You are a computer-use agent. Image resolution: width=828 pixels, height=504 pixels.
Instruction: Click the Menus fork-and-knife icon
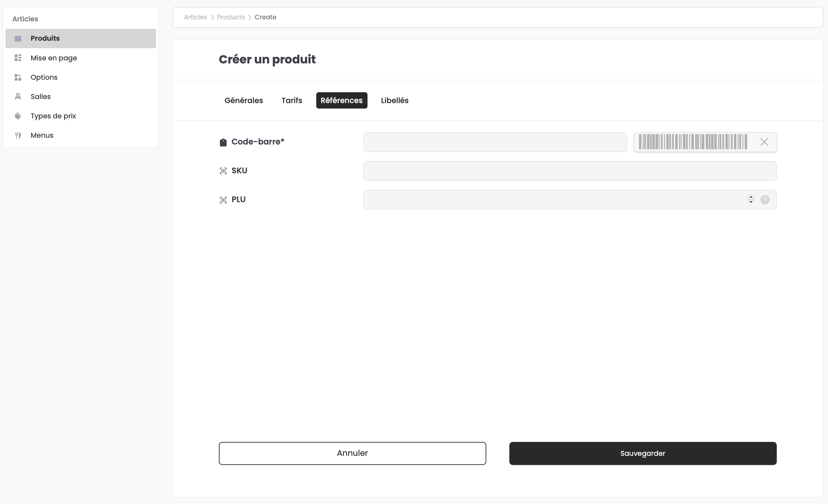click(18, 135)
